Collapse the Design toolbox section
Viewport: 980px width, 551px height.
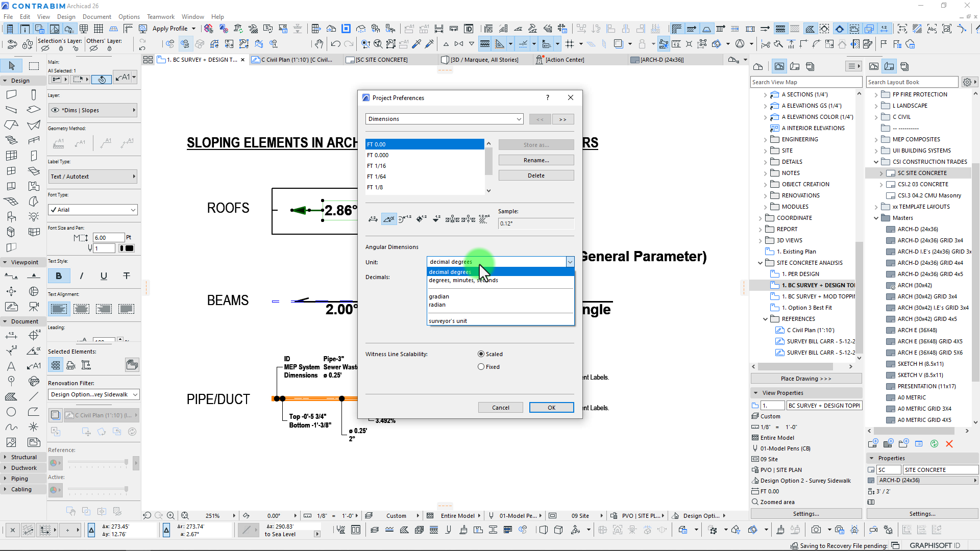[x=5, y=81]
